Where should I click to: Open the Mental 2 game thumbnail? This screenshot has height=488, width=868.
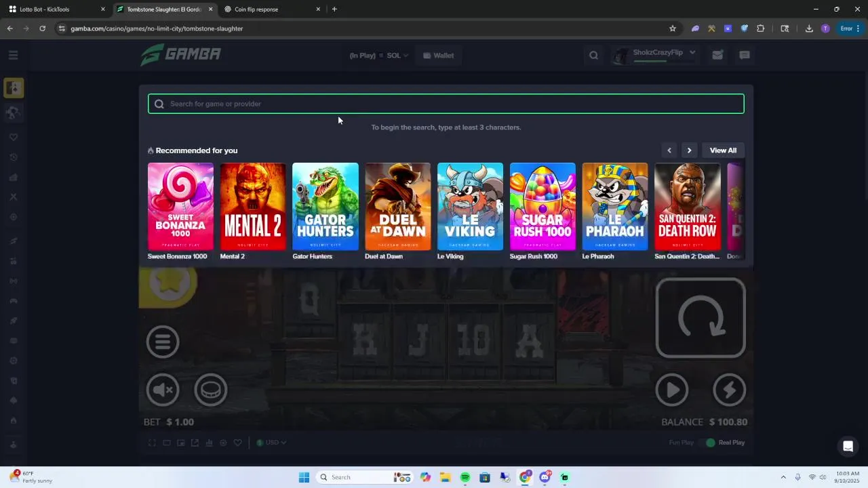tap(253, 207)
